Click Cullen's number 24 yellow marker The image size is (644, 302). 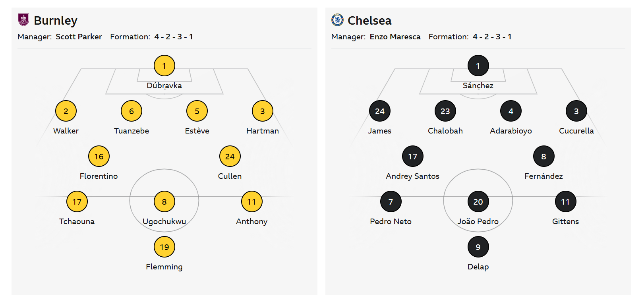[230, 156]
